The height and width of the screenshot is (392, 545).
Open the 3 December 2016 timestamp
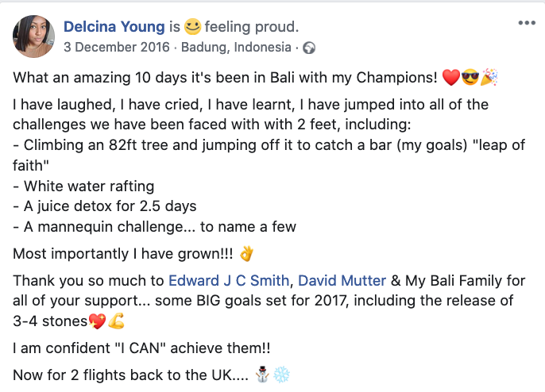[117, 47]
